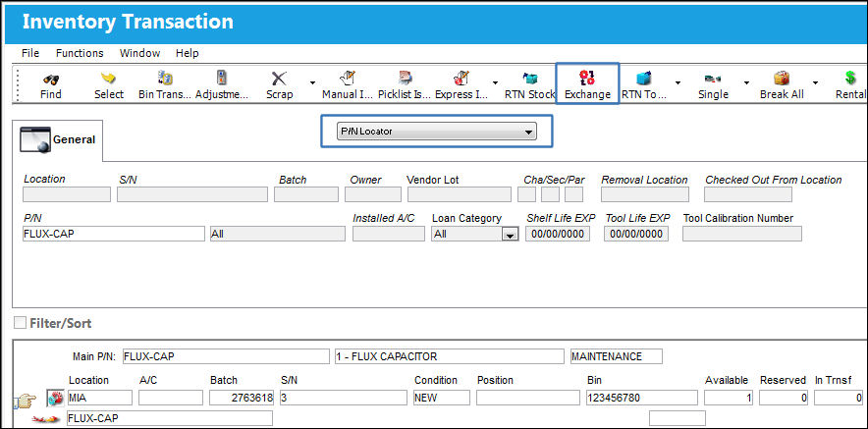Image resolution: width=868 pixels, height=429 pixels.
Task: Click the Vendor Lot input field
Action: (460, 194)
